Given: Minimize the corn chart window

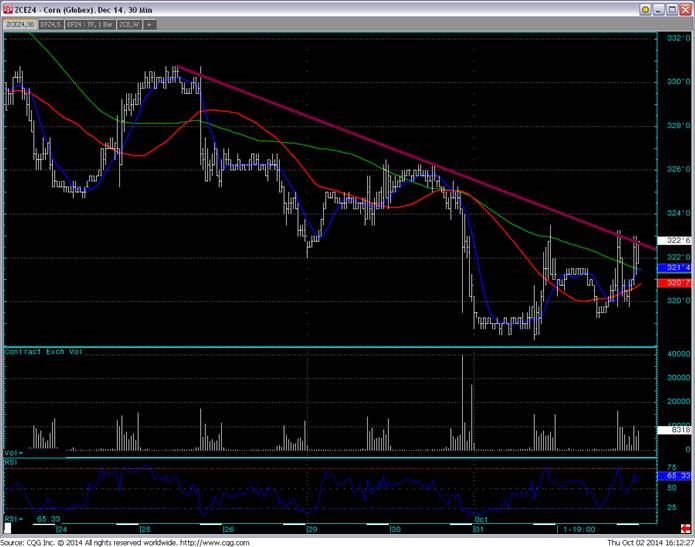Looking at the screenshot, I should click(x=659, y=10).
